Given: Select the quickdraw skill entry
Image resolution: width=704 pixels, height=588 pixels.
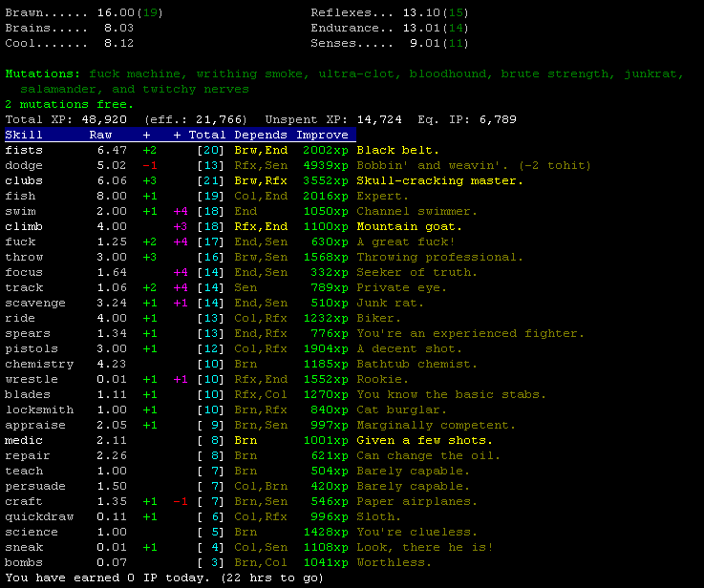Looking at the screenshot, I should (39, 516).
